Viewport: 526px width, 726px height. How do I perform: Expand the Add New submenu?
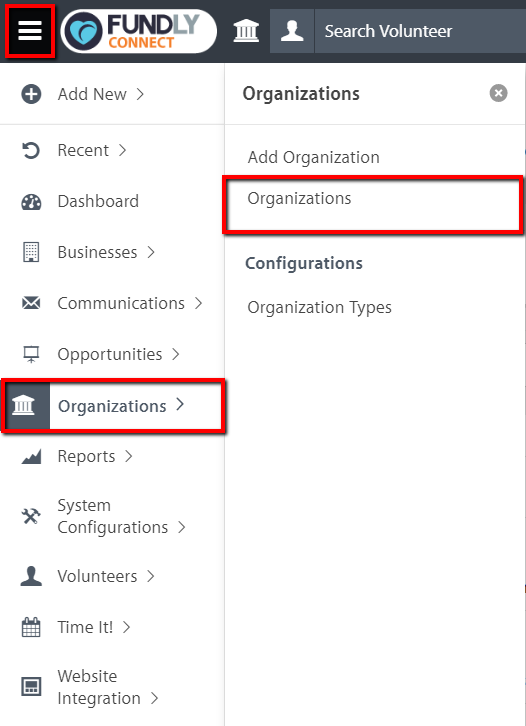140,94
